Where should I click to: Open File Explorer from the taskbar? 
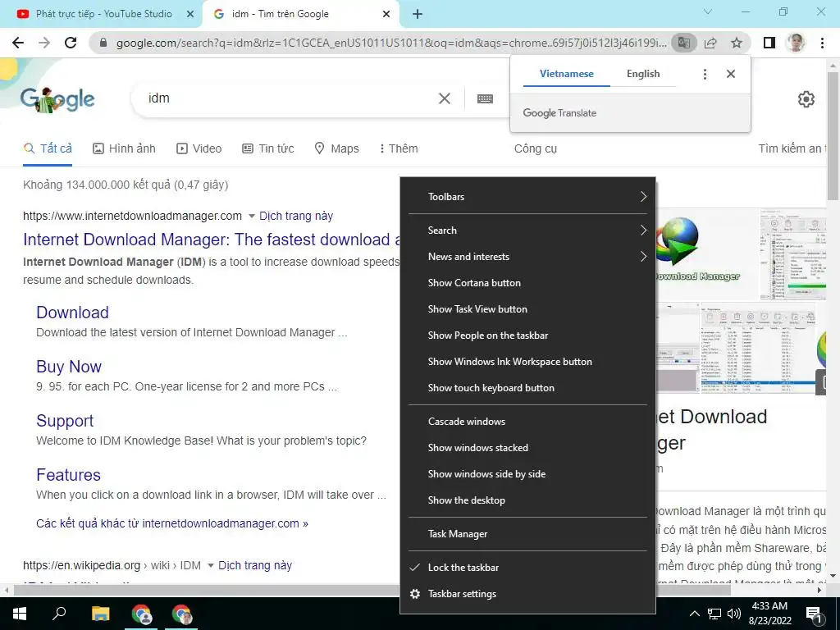pyautogui.click(x=100, y=614)
